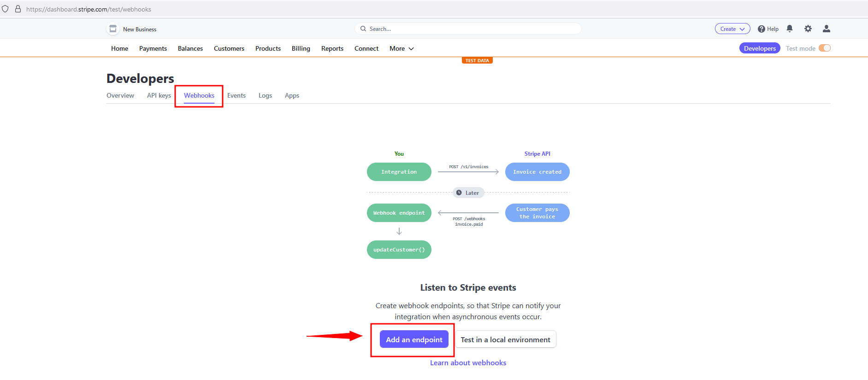This screenshot has width=868, height=380.
Task: Open the user profile icon
Action: tap(827, 29)
